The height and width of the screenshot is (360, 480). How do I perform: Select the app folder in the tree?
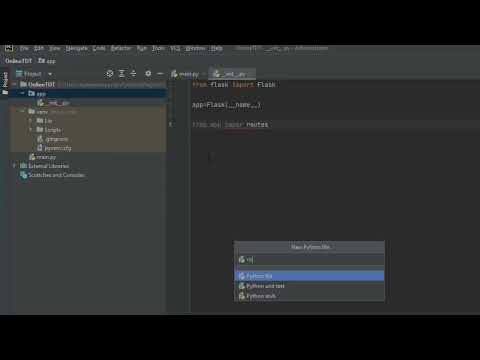tap(88, 94)
